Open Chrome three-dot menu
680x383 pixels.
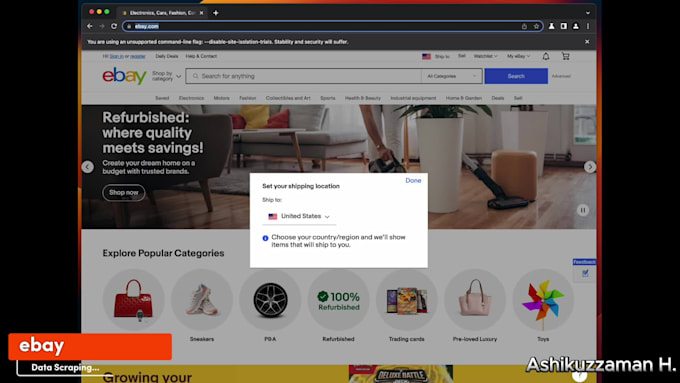[x=588, y=26]
